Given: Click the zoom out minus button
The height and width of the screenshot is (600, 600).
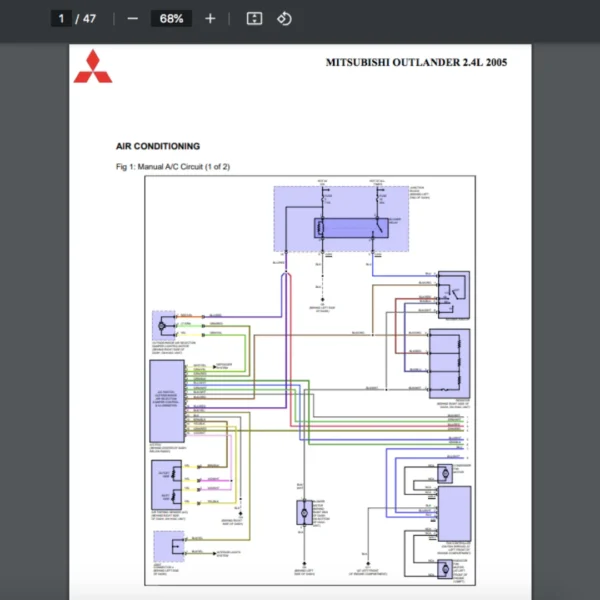Looking at the screenshot, I should 132,19.
